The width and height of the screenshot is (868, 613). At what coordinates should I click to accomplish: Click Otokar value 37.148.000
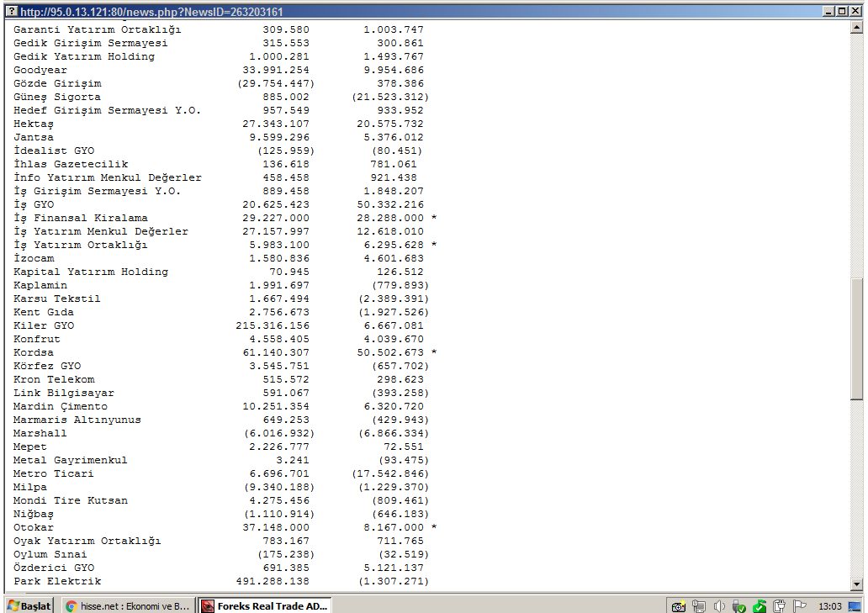(276, 528)
